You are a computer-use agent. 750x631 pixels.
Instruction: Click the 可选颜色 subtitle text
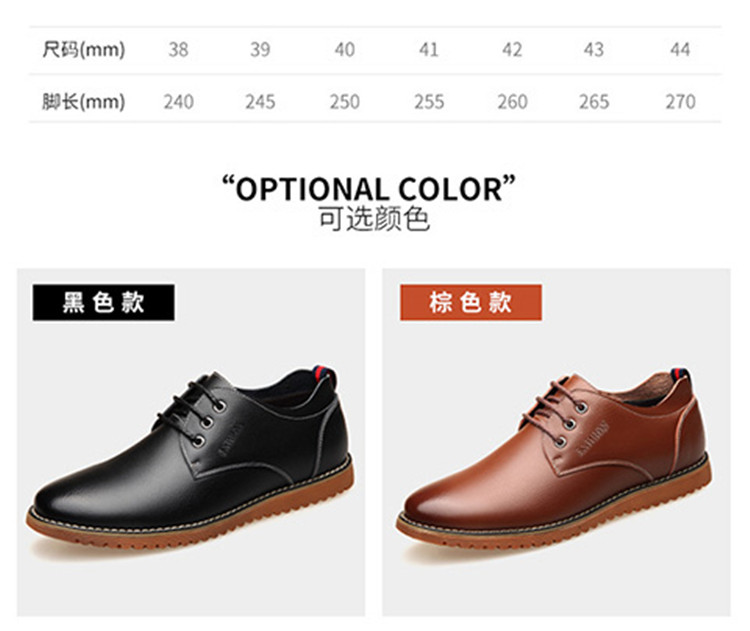tap(374, 219)
